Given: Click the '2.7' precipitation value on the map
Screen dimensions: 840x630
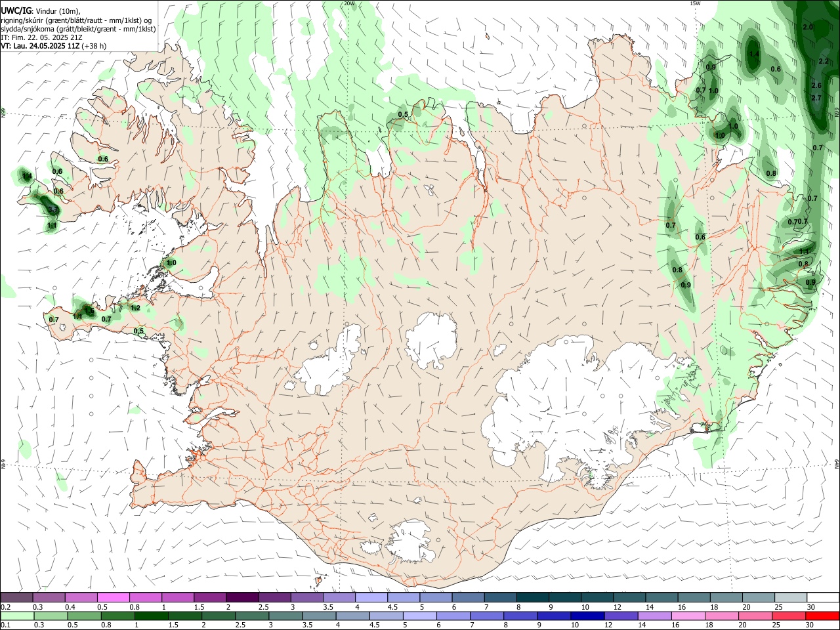Looking at the screenshot, I should click(x=816, y=98).
